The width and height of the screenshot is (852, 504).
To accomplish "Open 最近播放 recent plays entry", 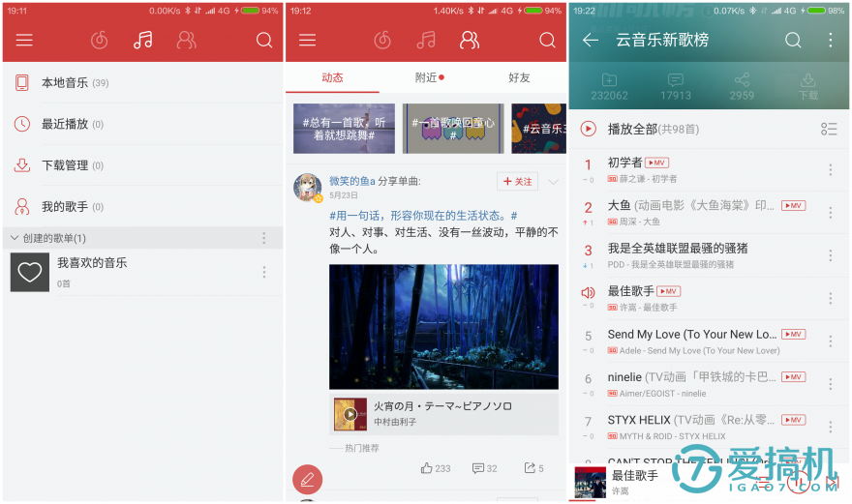I will click(143, 124).
